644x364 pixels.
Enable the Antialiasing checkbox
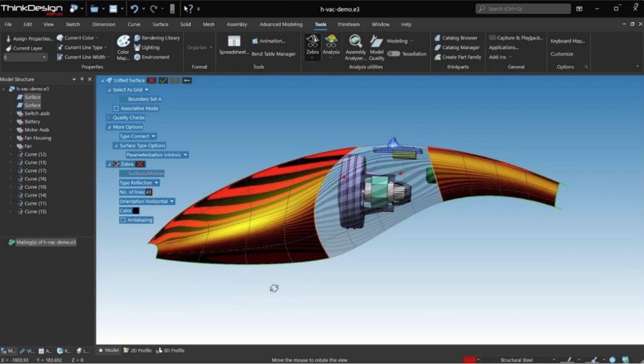[123, 220]
